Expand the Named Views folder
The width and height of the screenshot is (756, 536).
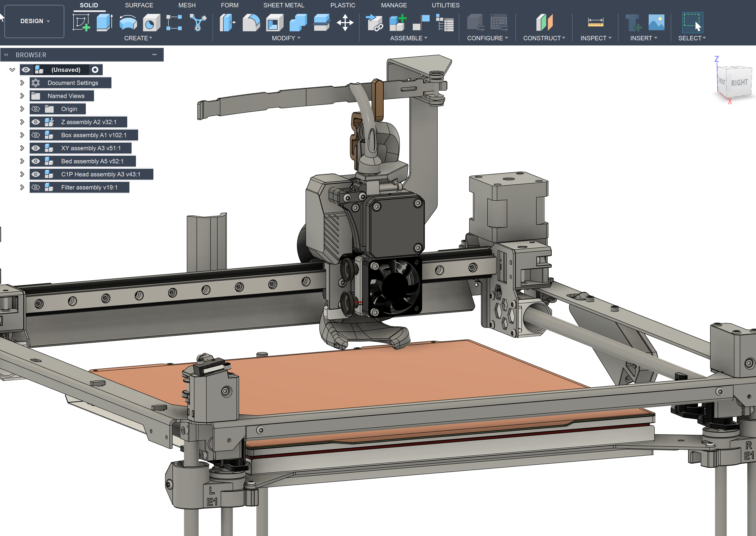22,96
